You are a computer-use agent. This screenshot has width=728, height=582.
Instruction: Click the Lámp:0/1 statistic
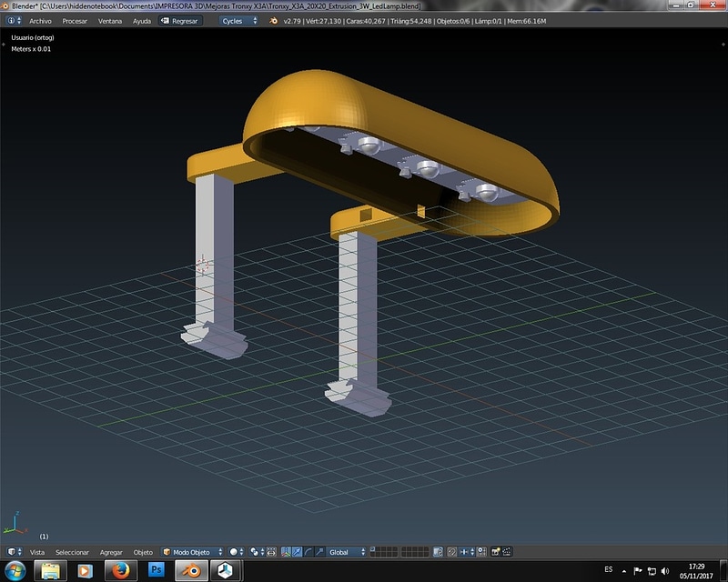point(488,21)
